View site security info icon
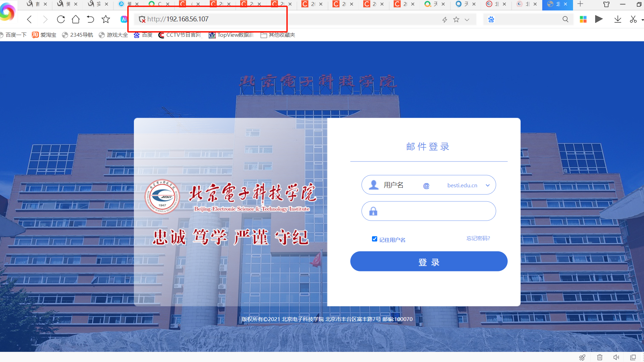 [x=142, y=19]
